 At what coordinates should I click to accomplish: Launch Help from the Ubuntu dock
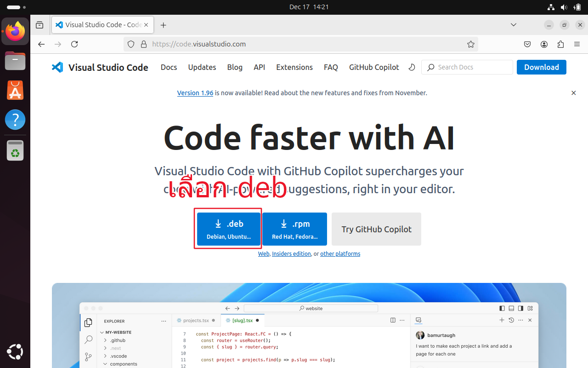[15, 120]
